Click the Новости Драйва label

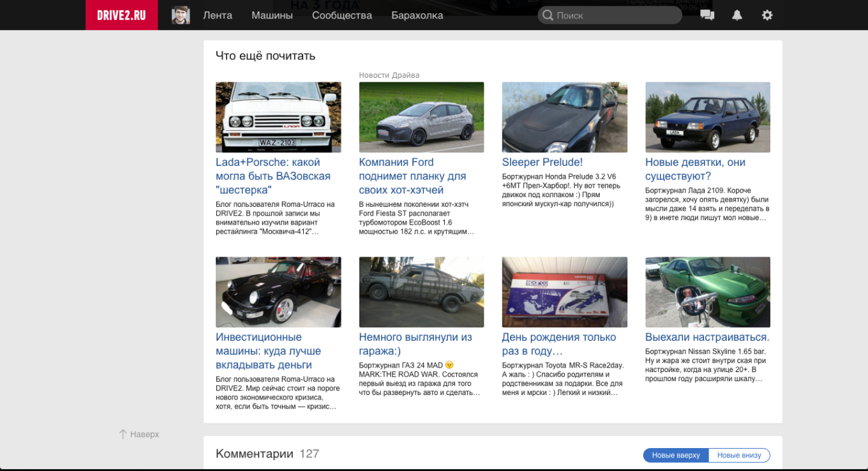389,75
